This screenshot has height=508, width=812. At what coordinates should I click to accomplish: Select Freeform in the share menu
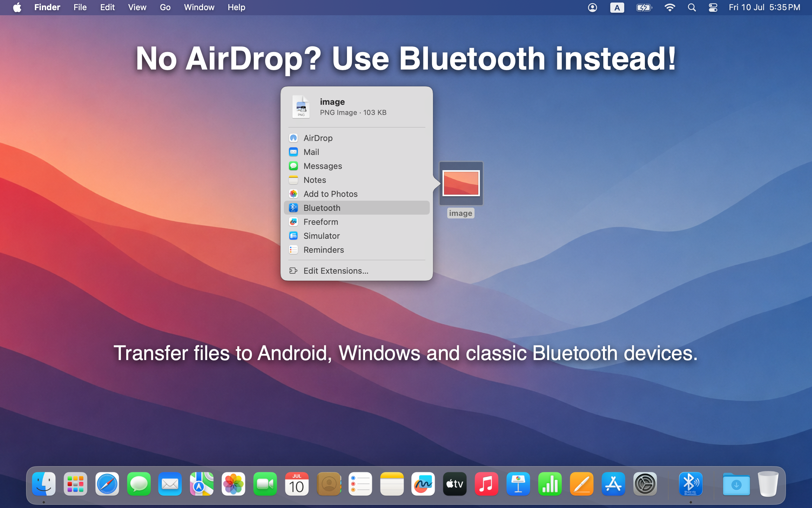[x=356, y=222]
